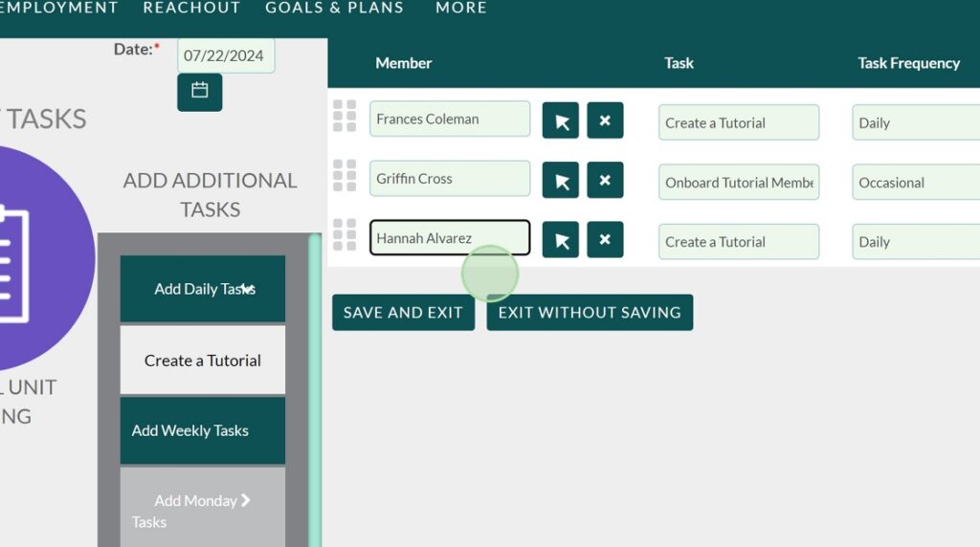Collapse the Add Daily Tasks section
This screenshot has height=547, width=980.
[203, 289]
